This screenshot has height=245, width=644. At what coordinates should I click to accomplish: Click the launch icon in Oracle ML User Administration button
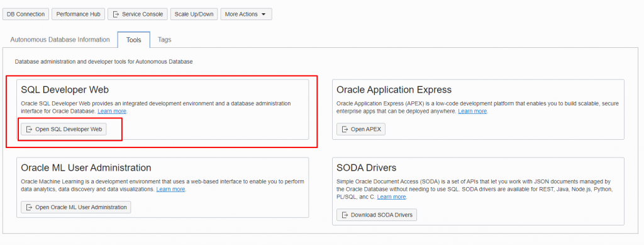tap(29, 207)
